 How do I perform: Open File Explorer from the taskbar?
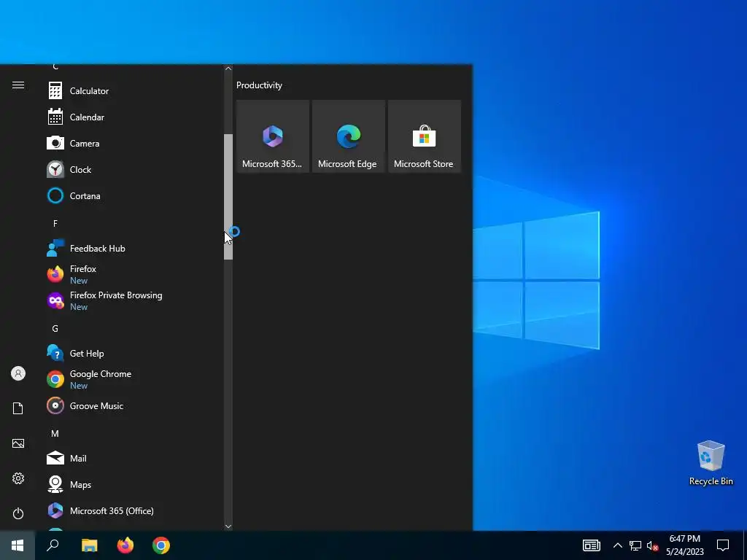pos(89,545)
